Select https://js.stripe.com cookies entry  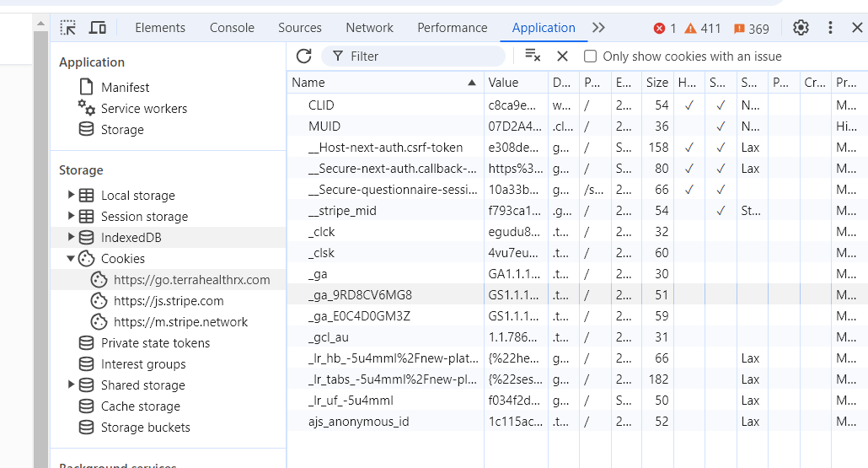[169, 301]
